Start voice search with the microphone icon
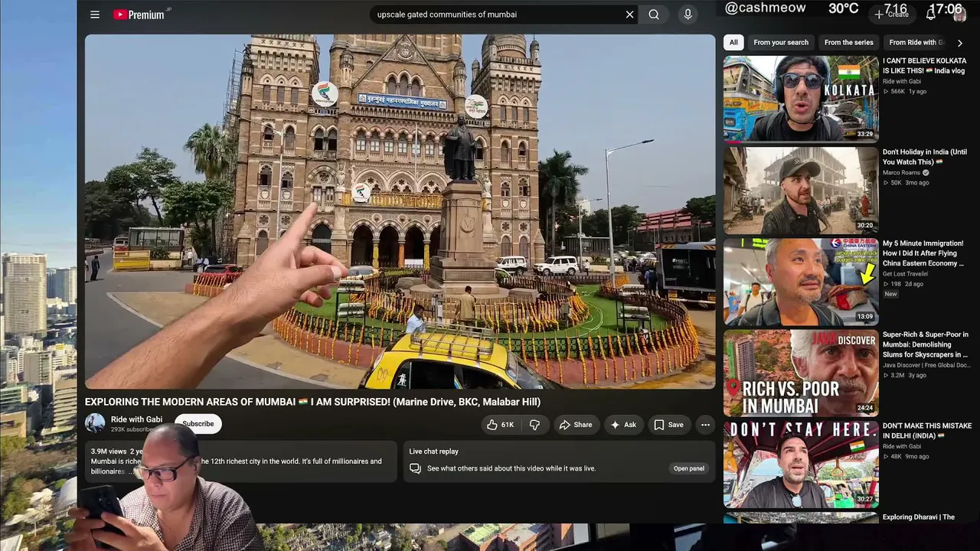Image resolution: width=980 pixels, height=551 pixels. click(x=688, y=15)
